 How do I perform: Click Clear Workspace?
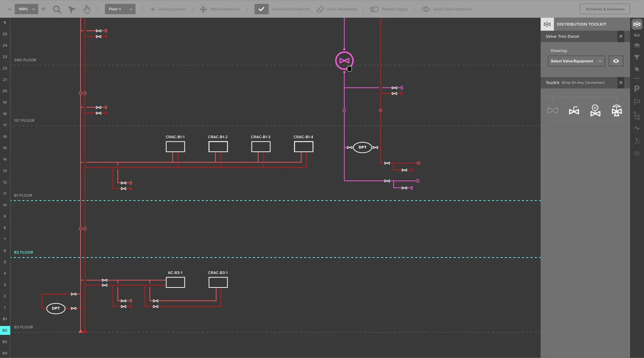click(x=337, y=9)
